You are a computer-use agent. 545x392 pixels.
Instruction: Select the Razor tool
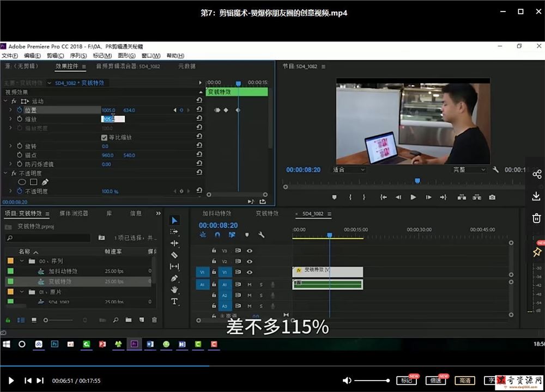pos(174,255)
